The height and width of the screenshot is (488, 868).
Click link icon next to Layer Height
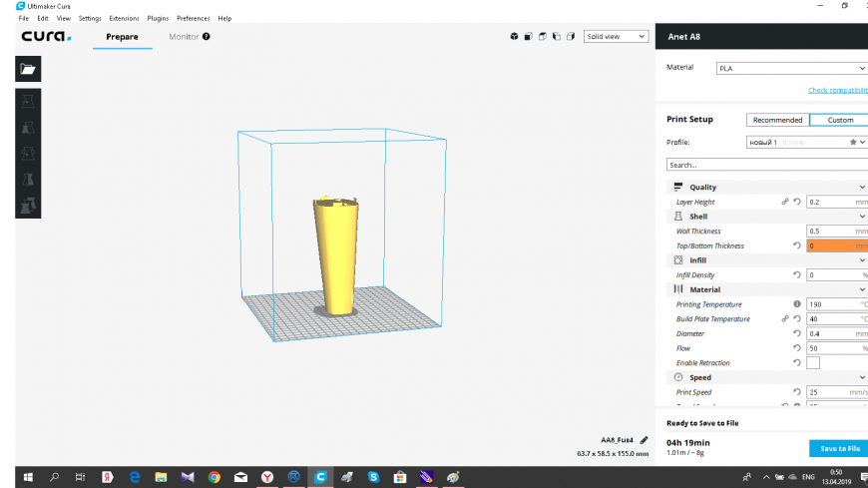(785, 202)
